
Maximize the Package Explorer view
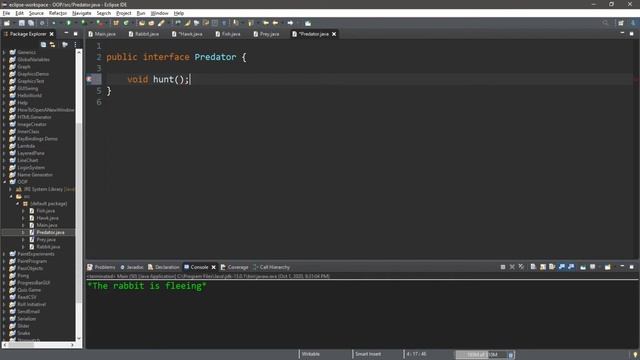[76, 33]
